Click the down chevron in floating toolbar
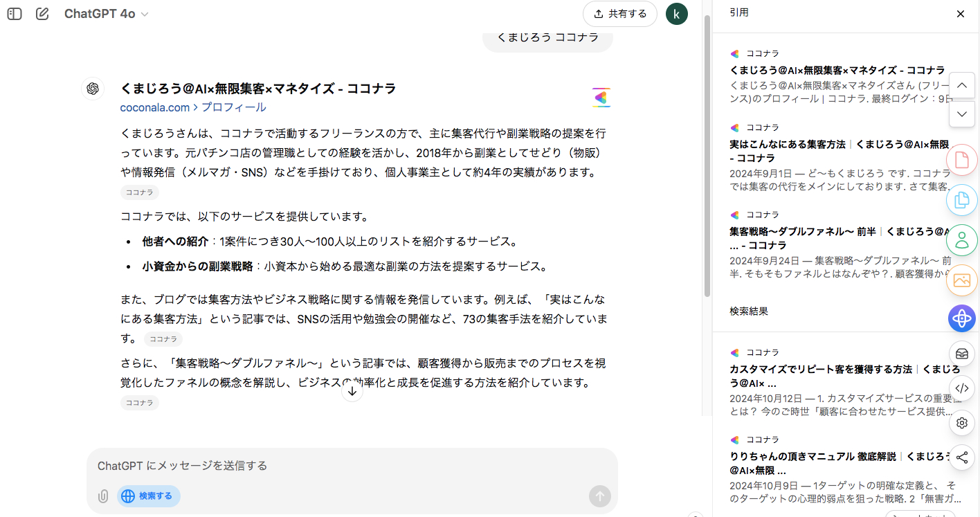This screenshot has height=517, width=980. [961, 114]
